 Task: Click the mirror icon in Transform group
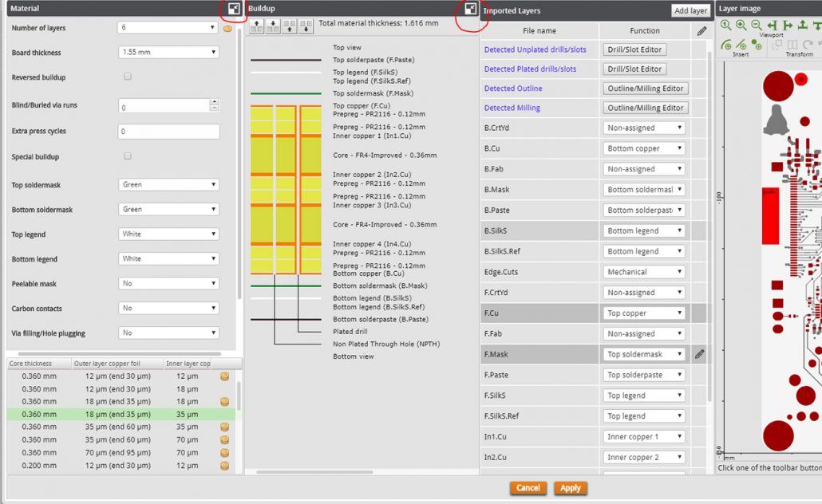(792, 45)
